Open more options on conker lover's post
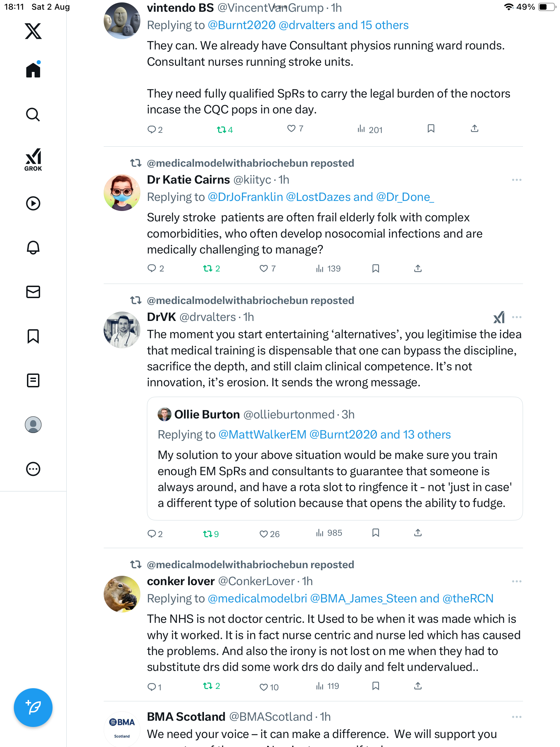 pos(516,581)
